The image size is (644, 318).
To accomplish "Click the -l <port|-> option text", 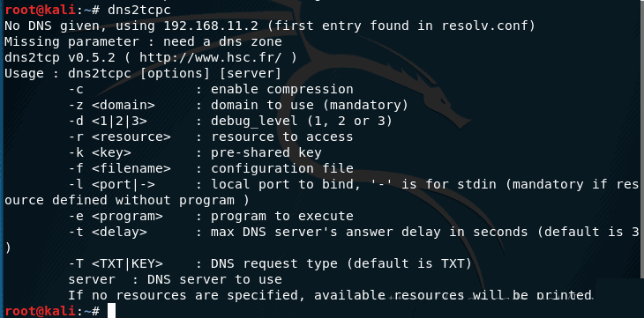I will 112,185.
